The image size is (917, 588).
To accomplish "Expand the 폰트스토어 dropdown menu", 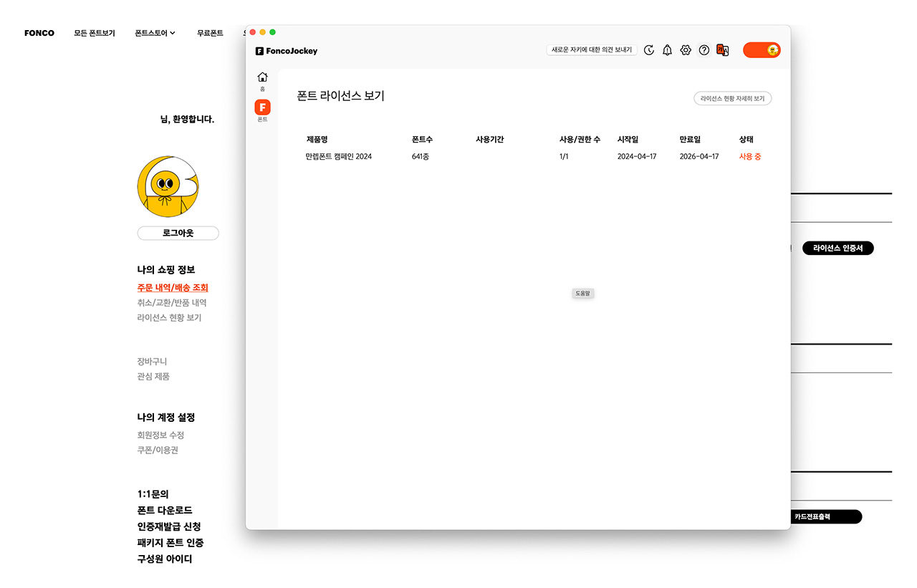I will coord(155,33).
